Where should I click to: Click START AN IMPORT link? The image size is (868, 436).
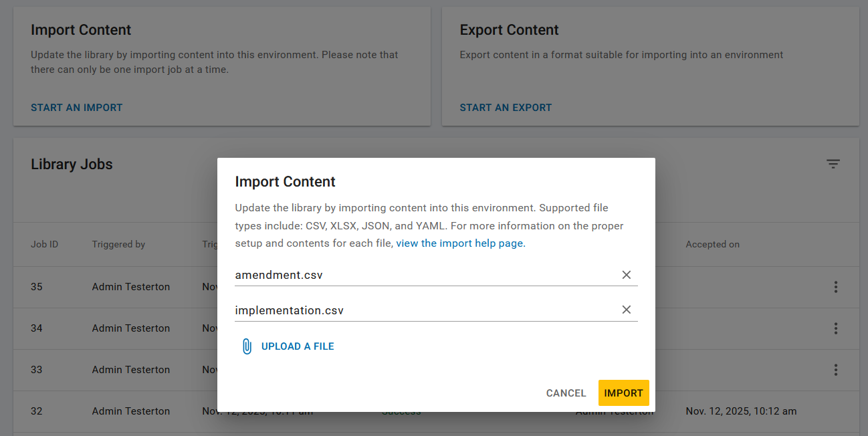click(x=76, y=107)
